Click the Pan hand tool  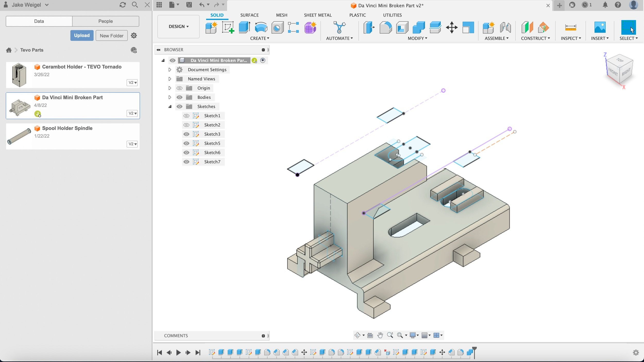(380, 335)
